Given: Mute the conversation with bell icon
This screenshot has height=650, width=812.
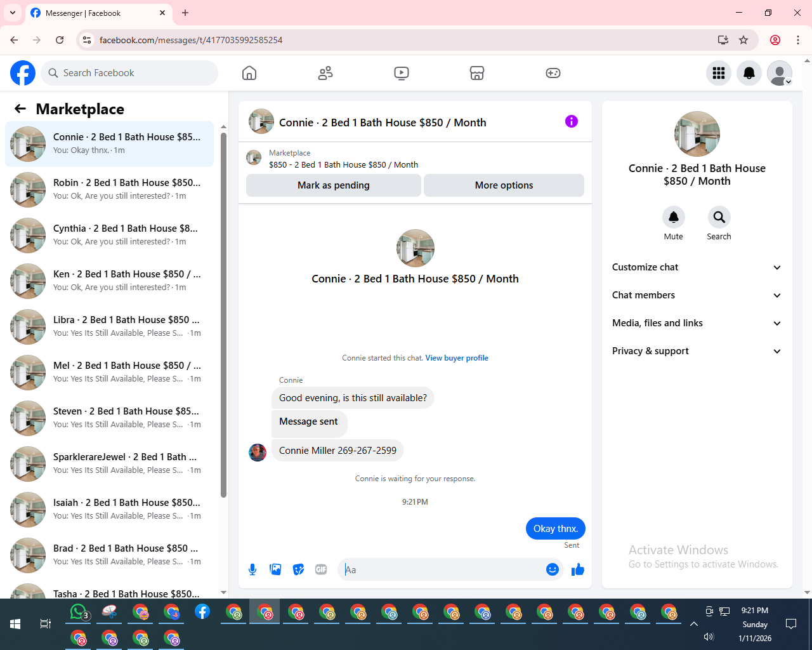Looking at the screenshot, I should tap(674, 217).
